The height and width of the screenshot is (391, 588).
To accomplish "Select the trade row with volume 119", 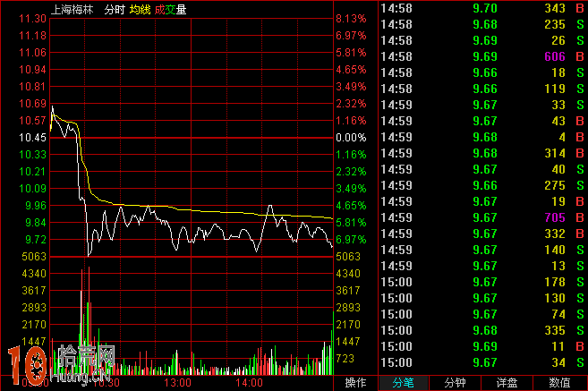I will (x=482, y=89).
